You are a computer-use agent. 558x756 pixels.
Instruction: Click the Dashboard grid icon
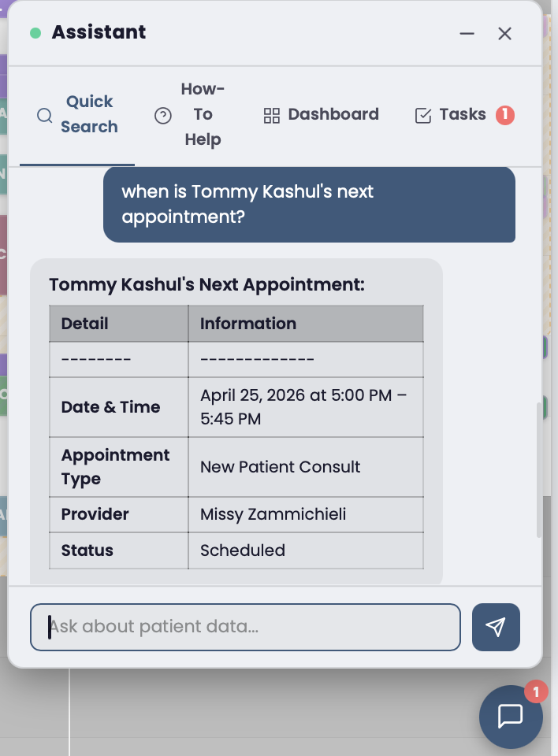272,115
